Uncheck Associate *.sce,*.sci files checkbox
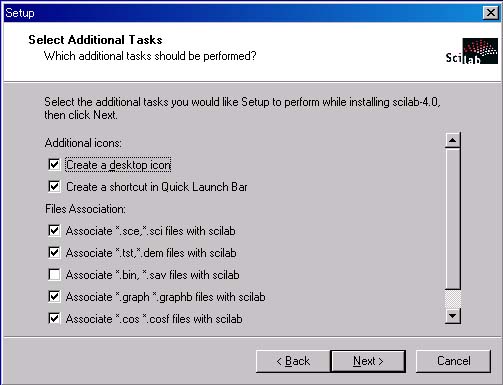This screenshot has width=503, height=385. [54, 230]
